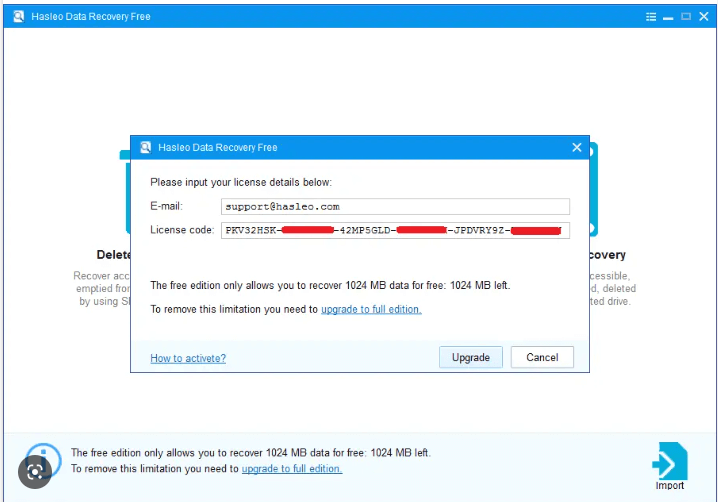
Task: Select the Deleted recovery option heading at left
Action: pos(114,255)
